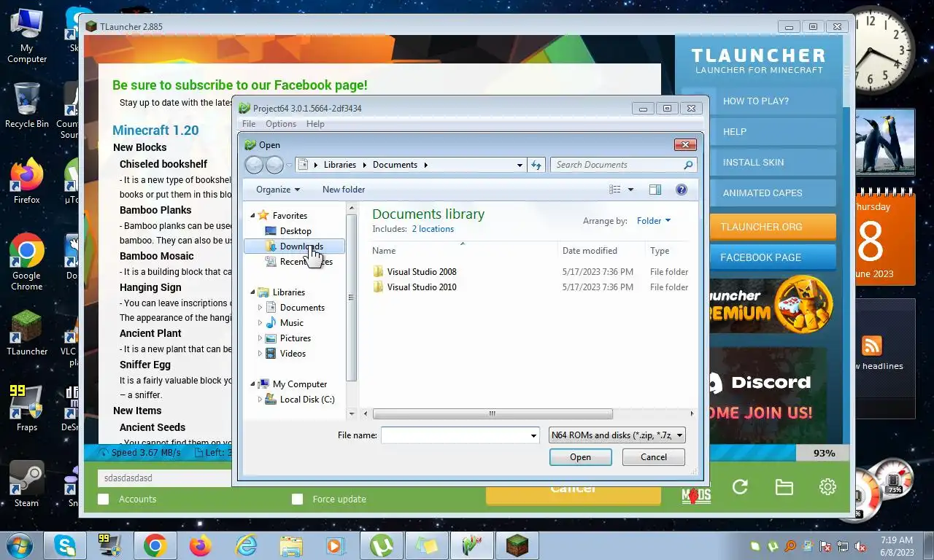Open the 2 locations link
Viewport: 934px width, 560px height.
433,229
